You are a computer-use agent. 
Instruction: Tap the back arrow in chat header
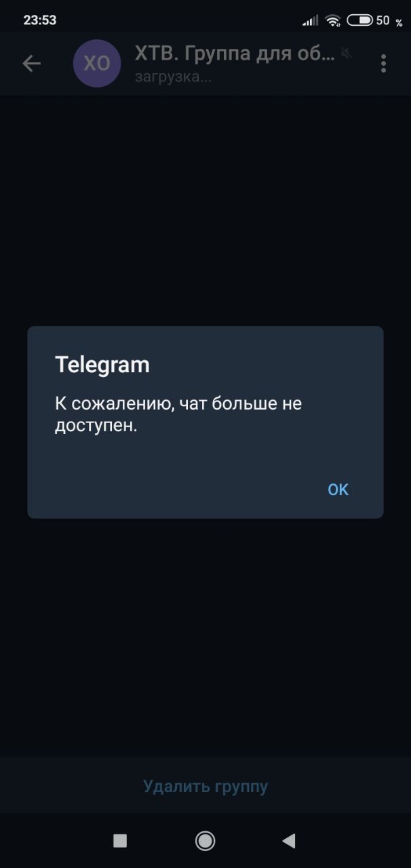pos(31,64)
